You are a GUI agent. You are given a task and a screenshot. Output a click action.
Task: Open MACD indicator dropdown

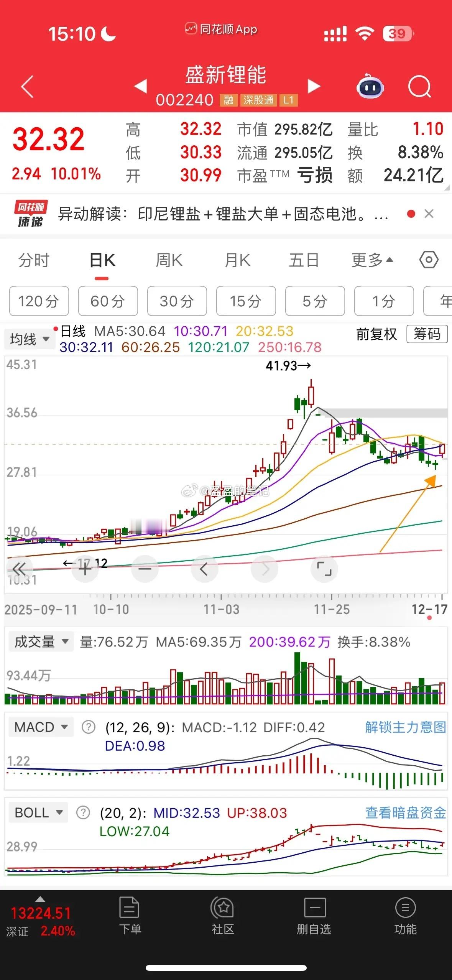click(x=41, y=727)
